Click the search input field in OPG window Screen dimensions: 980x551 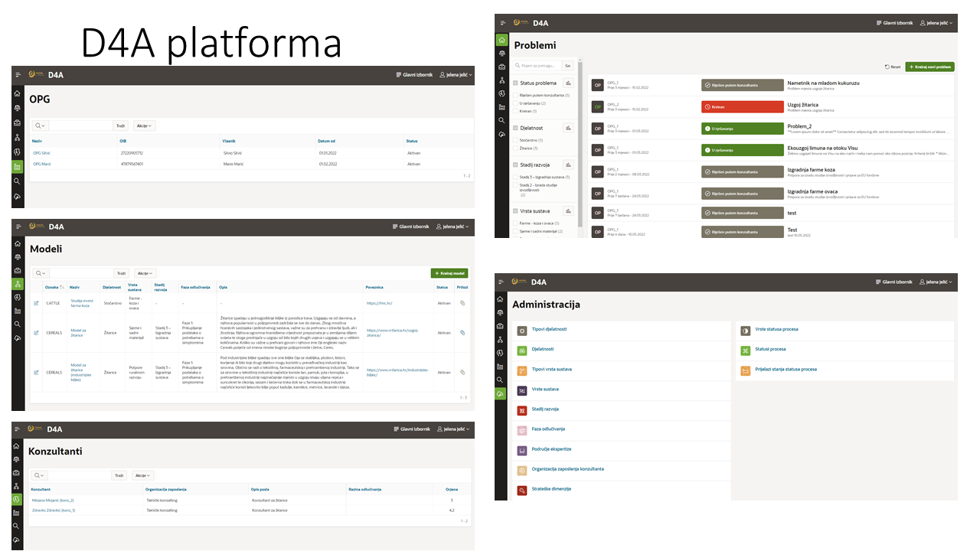point(80,126)
